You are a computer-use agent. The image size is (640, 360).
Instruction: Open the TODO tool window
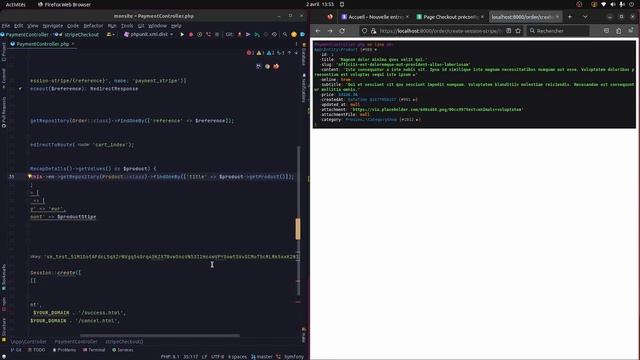tap(37, 350)
